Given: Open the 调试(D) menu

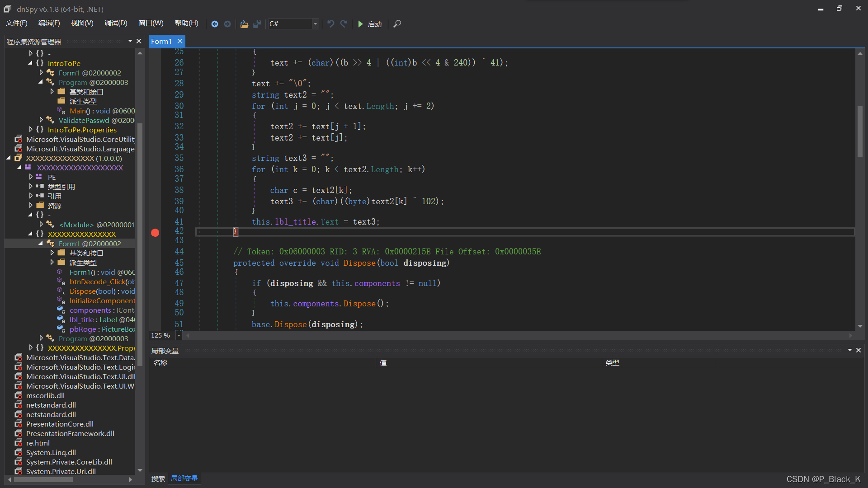Looking at the screenshot, I should click(116, 23).
